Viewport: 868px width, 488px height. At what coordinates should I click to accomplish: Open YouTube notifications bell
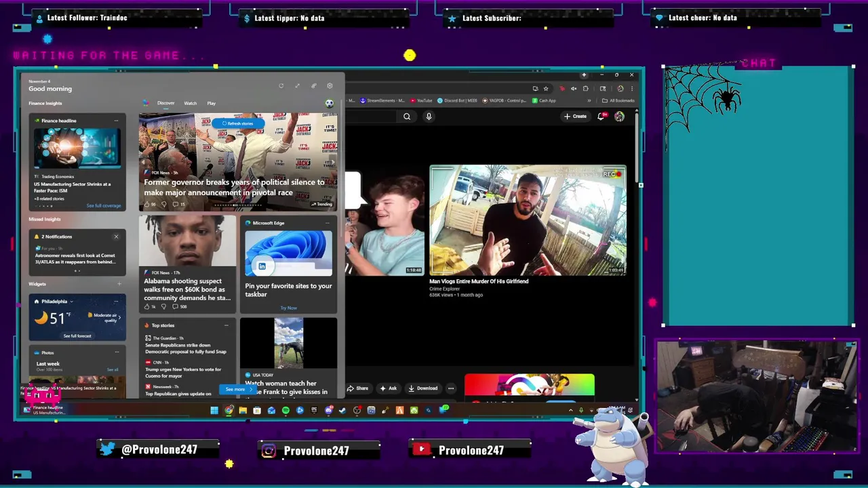[x=601, y=117]
